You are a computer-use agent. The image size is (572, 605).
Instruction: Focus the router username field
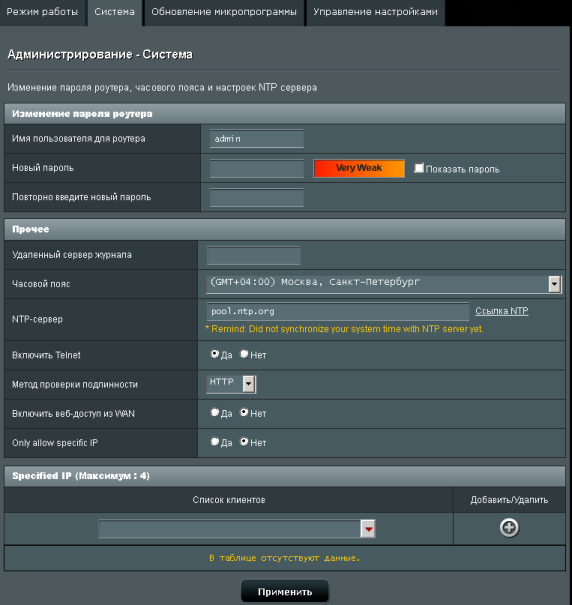point(257,139)
